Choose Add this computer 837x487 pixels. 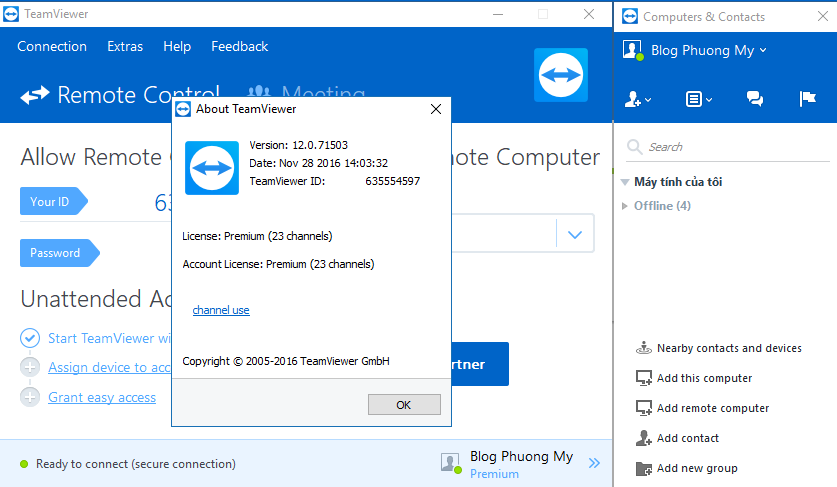coord(704,378)
